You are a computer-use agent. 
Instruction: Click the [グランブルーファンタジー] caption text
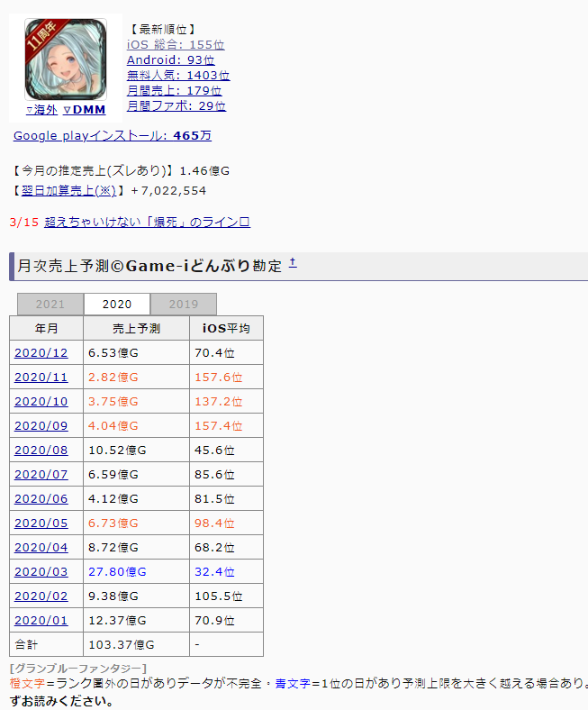(x=78, y=669)
